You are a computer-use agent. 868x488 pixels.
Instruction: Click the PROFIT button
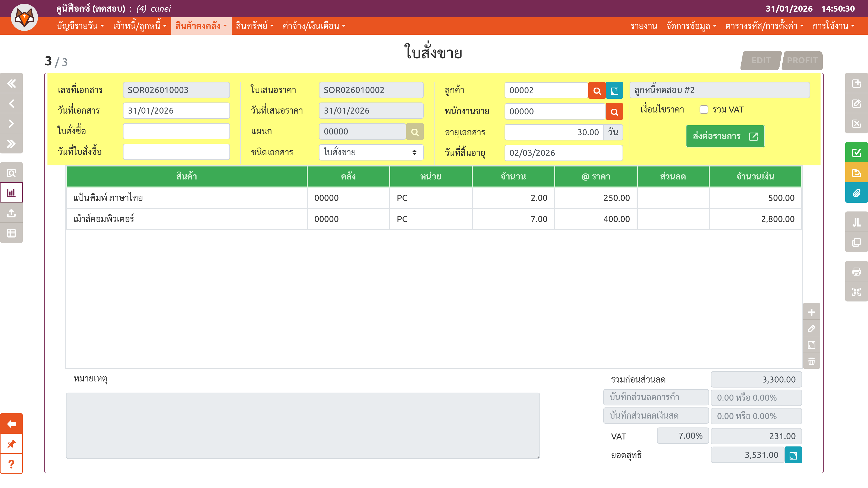[x=802, y=60]
